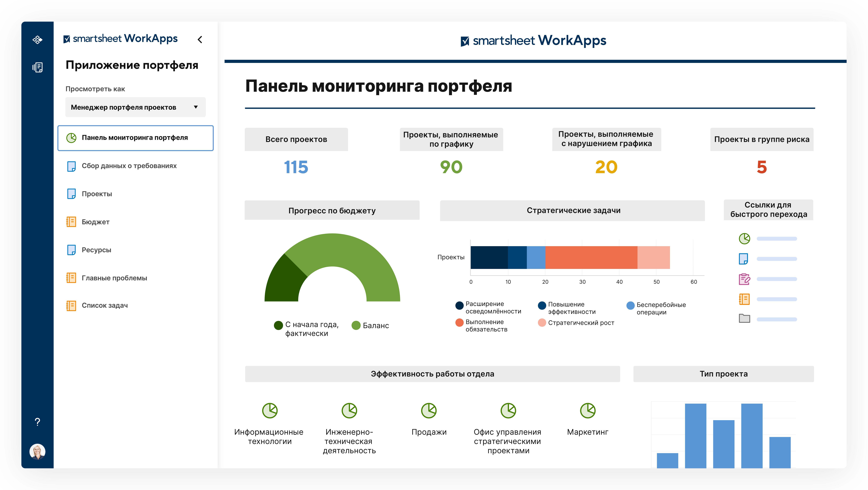Click the 'Тип проекта' widget header
Screen dimensions: 868x490
click(724, 374)
